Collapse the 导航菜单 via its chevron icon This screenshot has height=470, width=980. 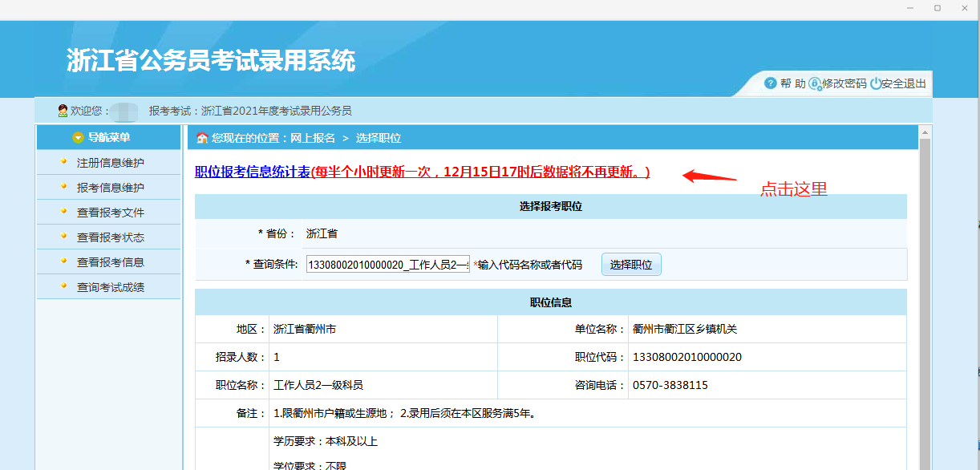[x=78, y=137]
